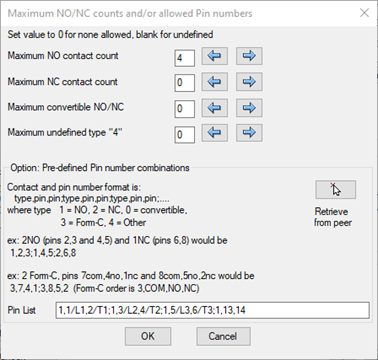Decrease Maximum NO contact count with left arrow
Screen dimensions: 378x360
215,56
